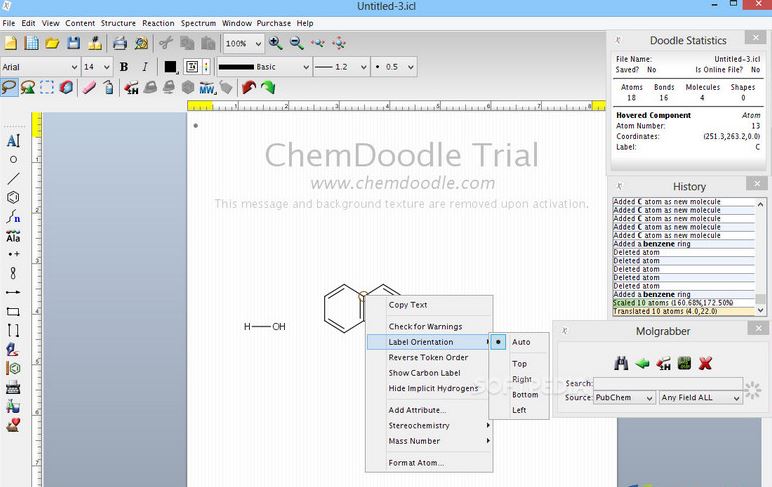Create a new document with the toolbar icon

(10, 43)
